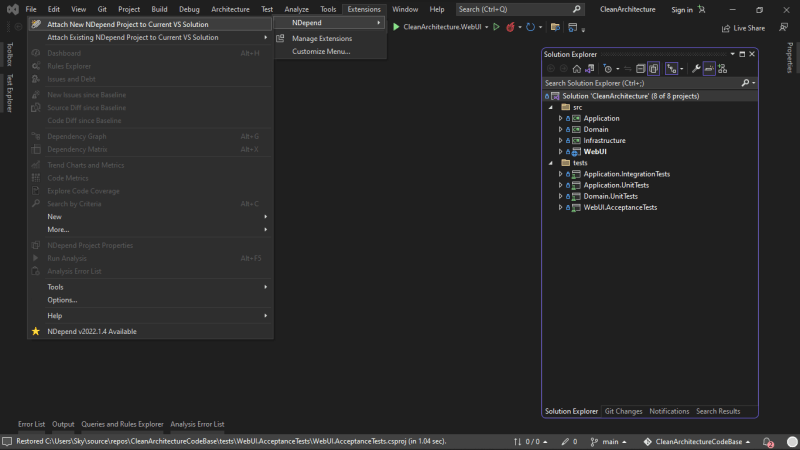This screenshot has height=450, width=800.
Task: Click the Hot Reload flame icon
Action: (510, 27)
